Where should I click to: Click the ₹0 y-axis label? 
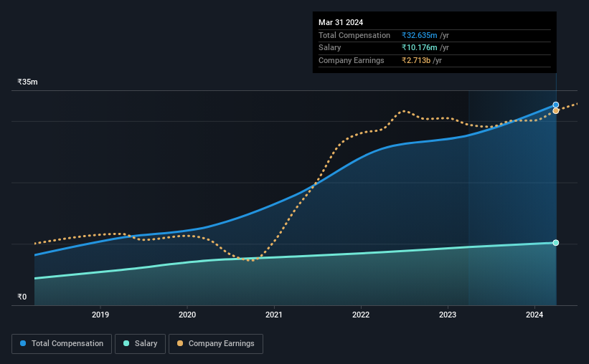[22, 297]
